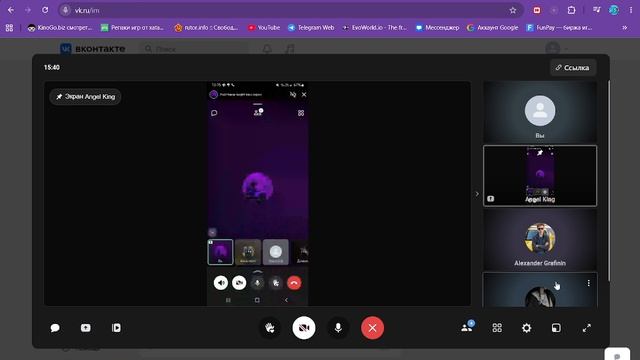Collapse the participants side panel arrow

pyautogui.click(x=477, y=194)
